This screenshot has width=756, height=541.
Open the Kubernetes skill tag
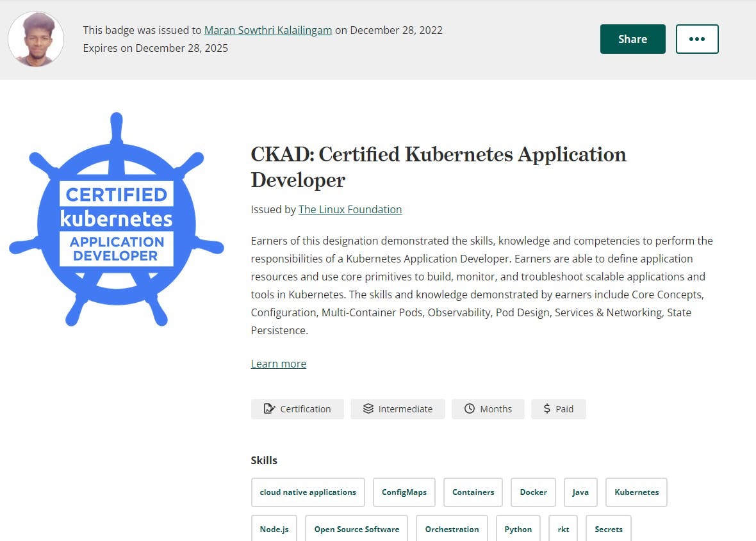[x=636, y=492]
